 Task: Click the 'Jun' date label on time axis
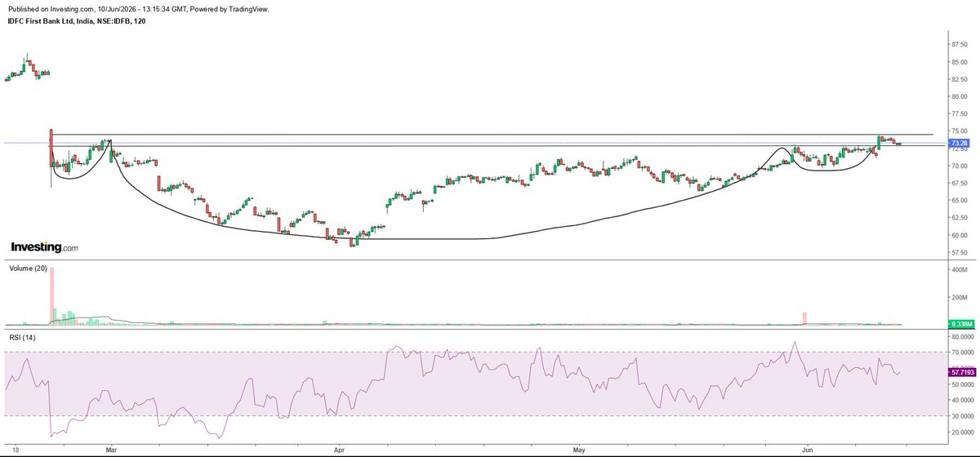pos(808,449)
